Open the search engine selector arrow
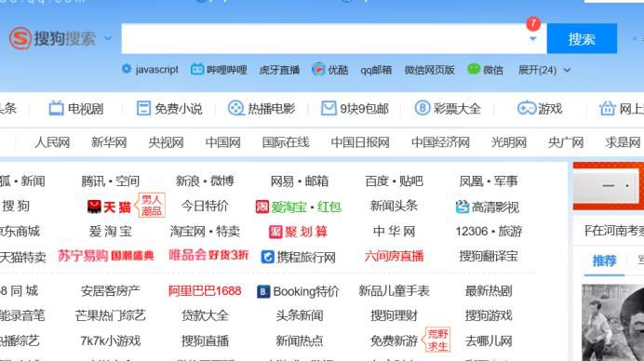The height and width of the screenshot is (361, 644). (x=108, y=38)
